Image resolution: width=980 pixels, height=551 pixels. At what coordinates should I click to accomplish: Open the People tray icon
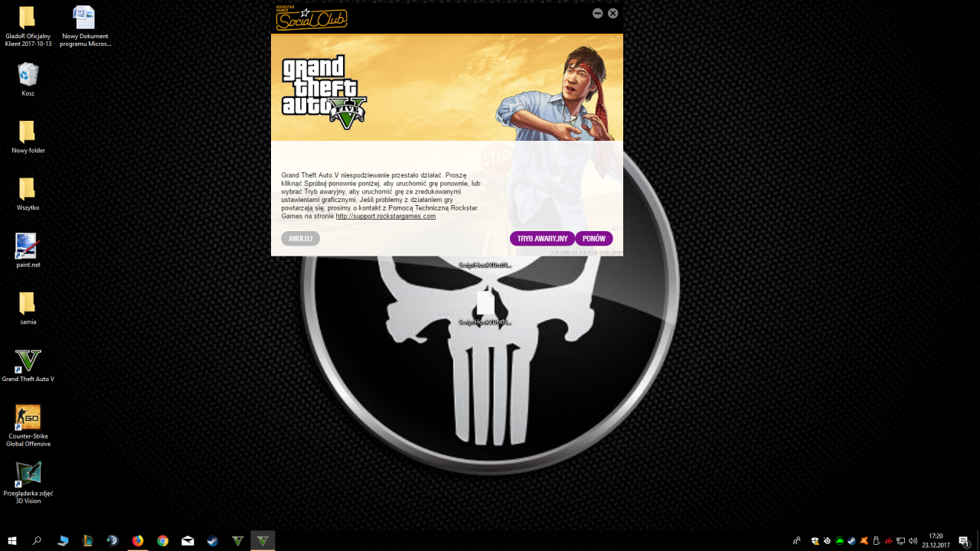pos(796,540)
